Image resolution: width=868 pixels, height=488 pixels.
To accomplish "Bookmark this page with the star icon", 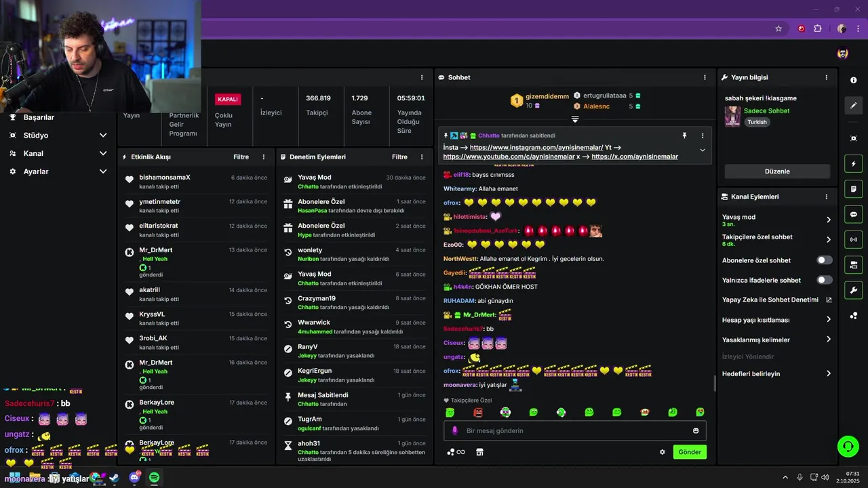I will click(x=778, y=28).
